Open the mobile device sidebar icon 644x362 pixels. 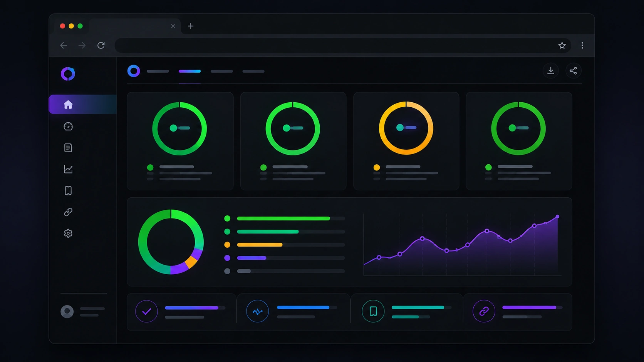tap(68, 190)
